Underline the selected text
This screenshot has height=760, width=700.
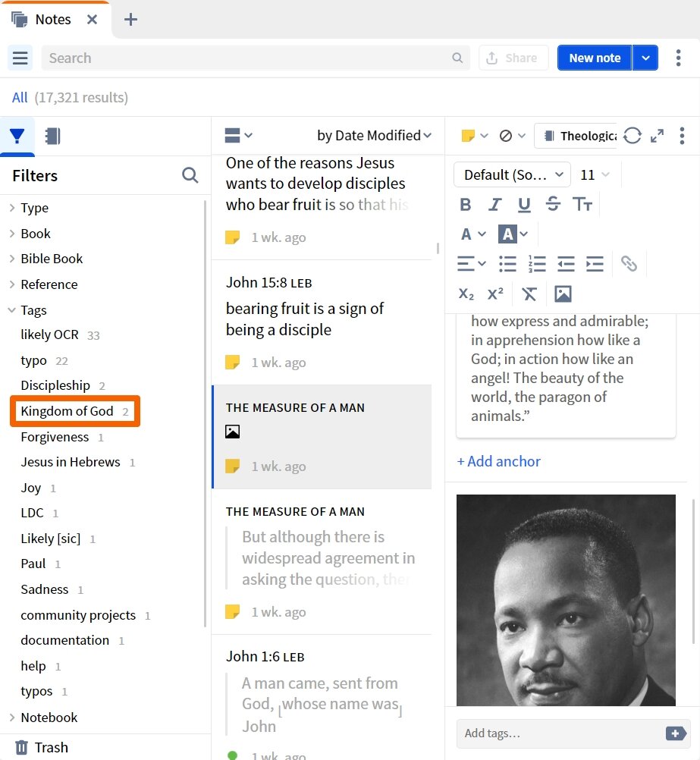point(524,205)
